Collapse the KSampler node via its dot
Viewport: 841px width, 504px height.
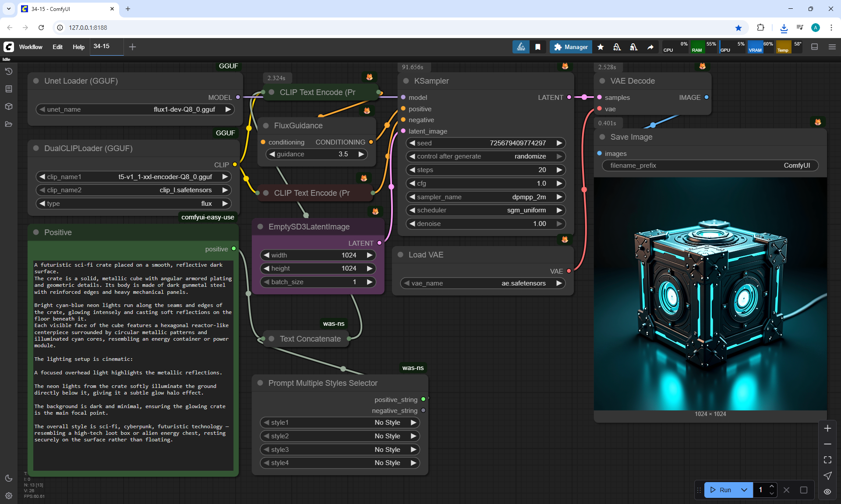pos(406,81)
